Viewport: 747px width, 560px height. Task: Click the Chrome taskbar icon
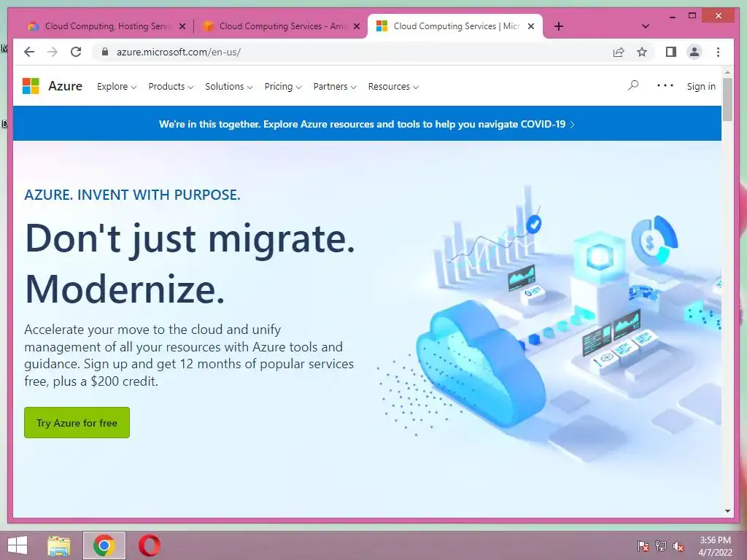104,545
